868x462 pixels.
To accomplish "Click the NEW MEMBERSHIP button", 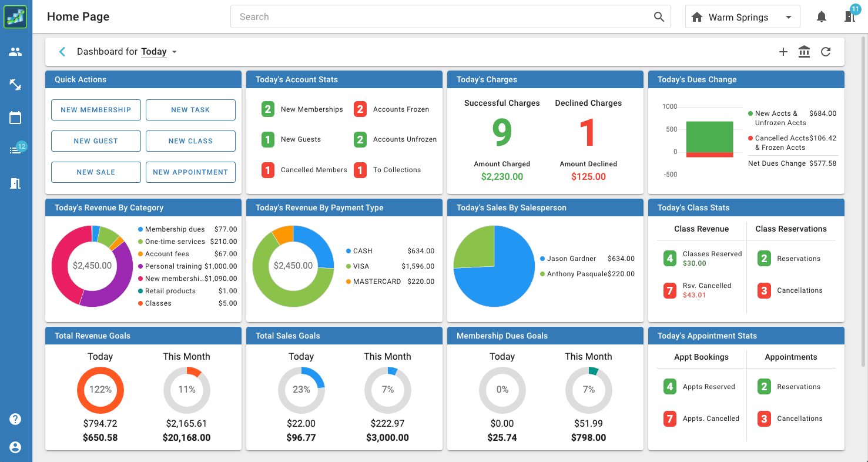I will coord(96,110).
